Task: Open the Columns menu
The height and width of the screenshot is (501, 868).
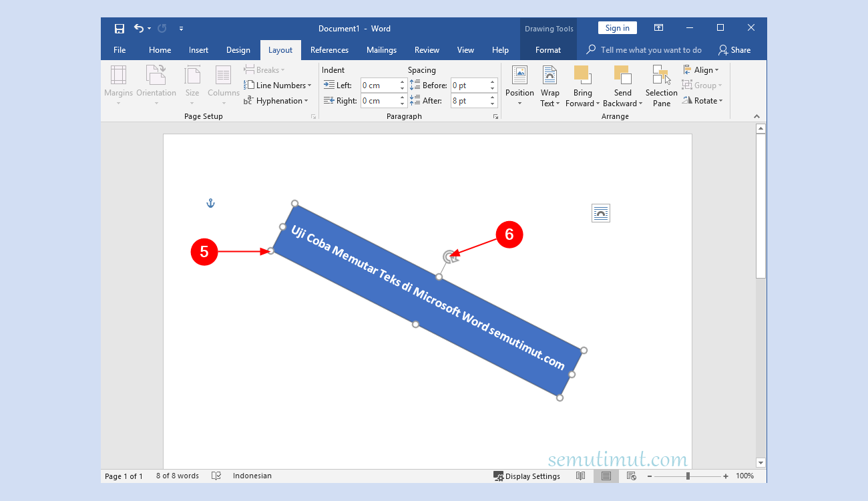Action: point(223,86)
